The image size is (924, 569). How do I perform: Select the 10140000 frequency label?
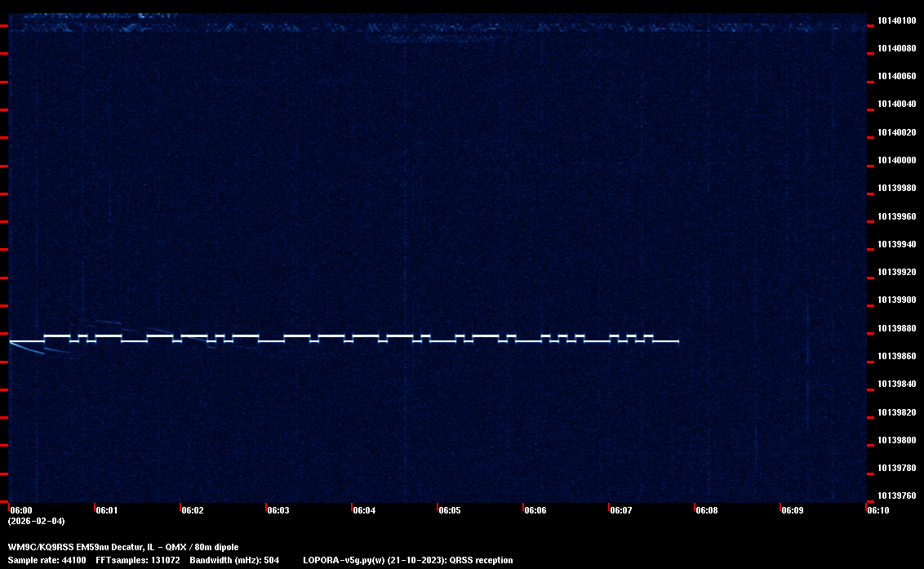point(895,160)
